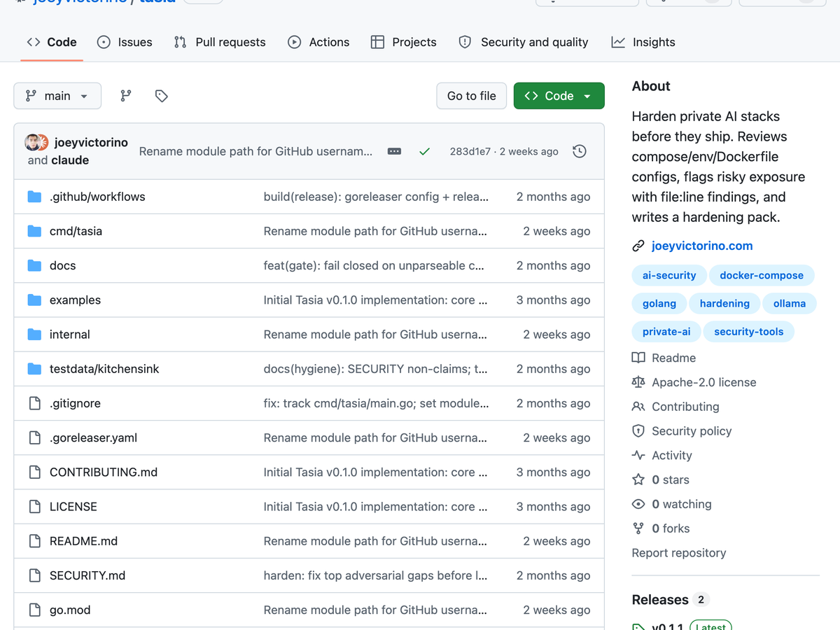The image size is (840, 630).
Task: Click the Readme book icon
Action: (638, 358)
